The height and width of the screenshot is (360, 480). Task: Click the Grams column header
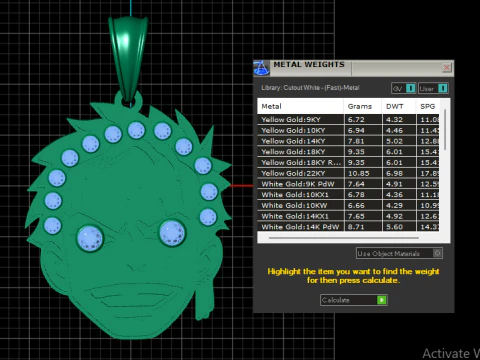363,106
